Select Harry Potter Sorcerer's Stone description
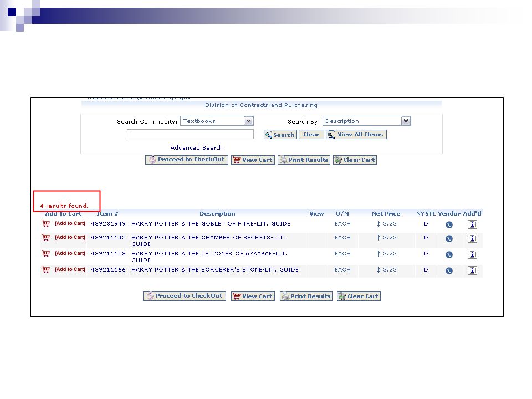Image resolution: width=532 pixels, height=399 pixels. tap(215, 270)
